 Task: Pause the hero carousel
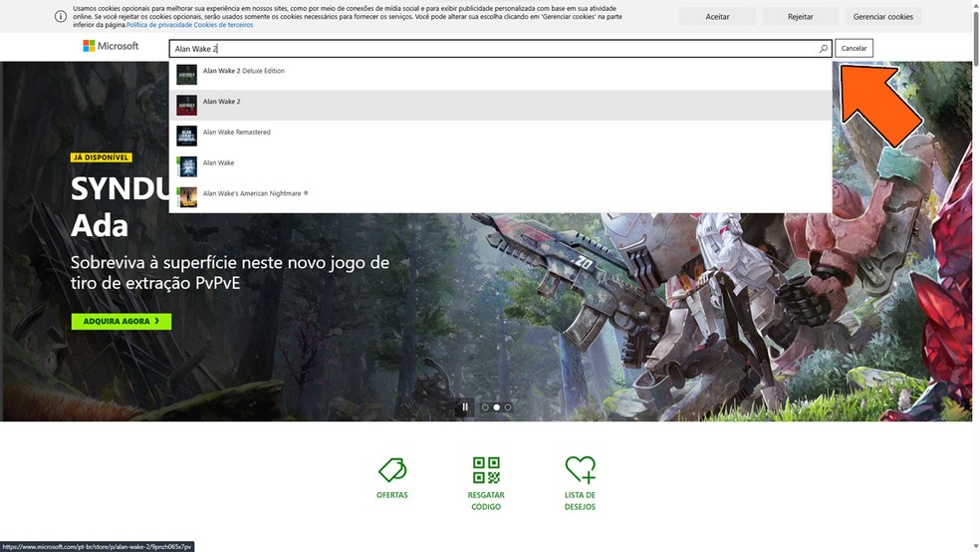pyautogui.click(x=465, y=407)
